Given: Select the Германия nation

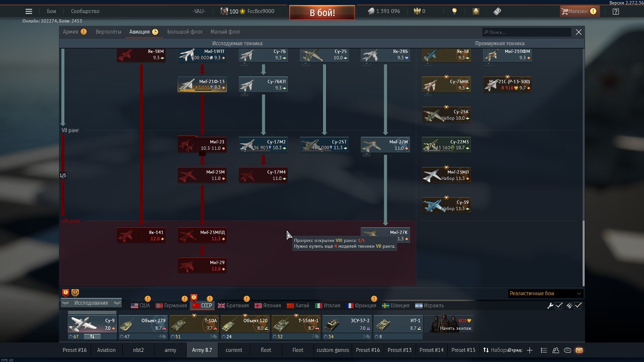Looking at the screenshot, I should pyautogui.click(x=172, y=305).
